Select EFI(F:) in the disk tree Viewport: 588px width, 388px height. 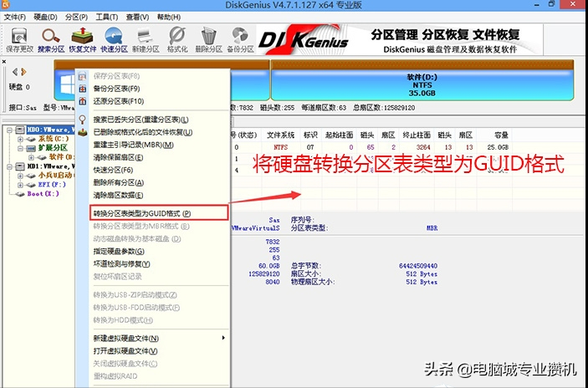click(52, 185)
